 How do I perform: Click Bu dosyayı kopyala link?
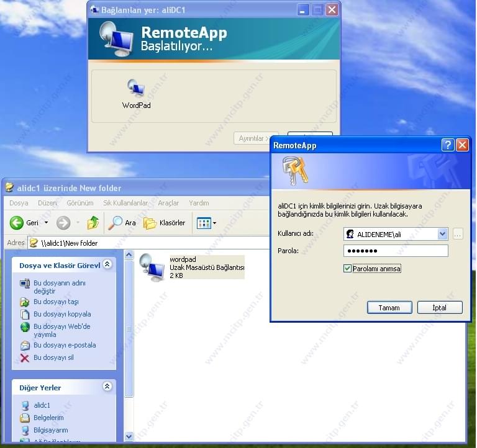tap(62, 314)
